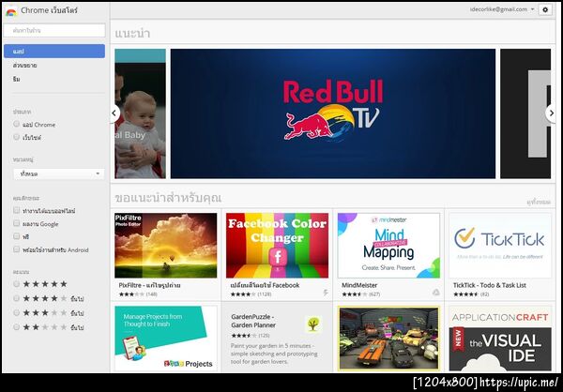Open TickTick - Todo & Task List link
563x392 pixels.
click(x=490, y=285)
